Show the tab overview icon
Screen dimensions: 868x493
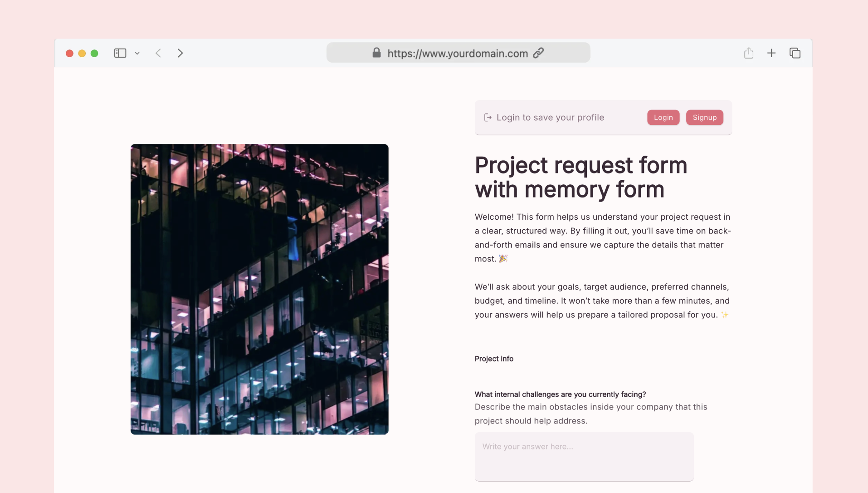[x=795, y=53]
